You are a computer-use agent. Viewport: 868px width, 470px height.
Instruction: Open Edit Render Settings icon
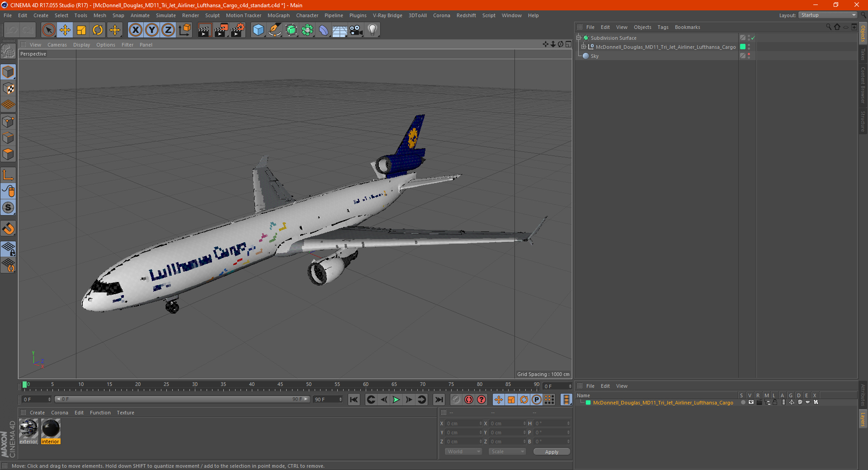[x=238, y=30]
